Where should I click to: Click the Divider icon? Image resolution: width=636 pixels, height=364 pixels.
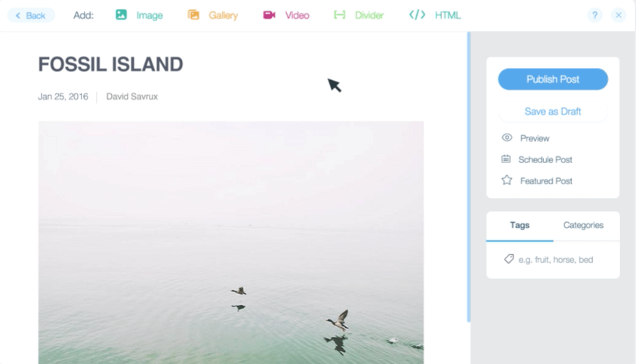point(339,15)
